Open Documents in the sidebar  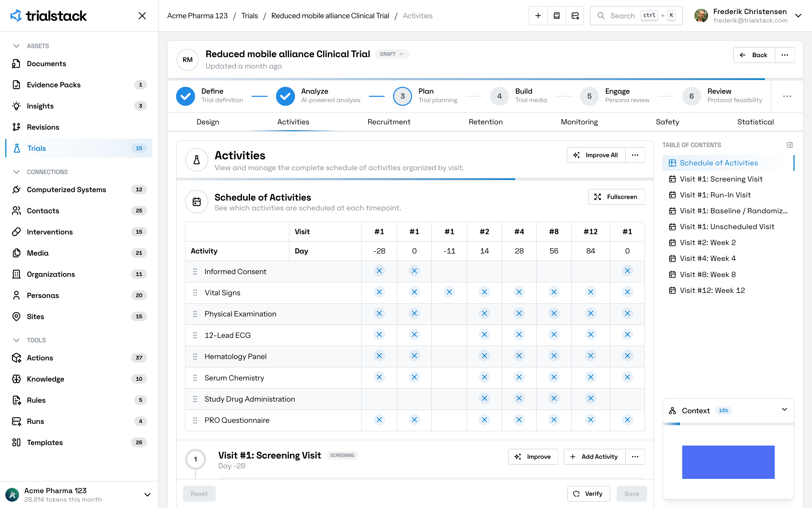[79, 63]
